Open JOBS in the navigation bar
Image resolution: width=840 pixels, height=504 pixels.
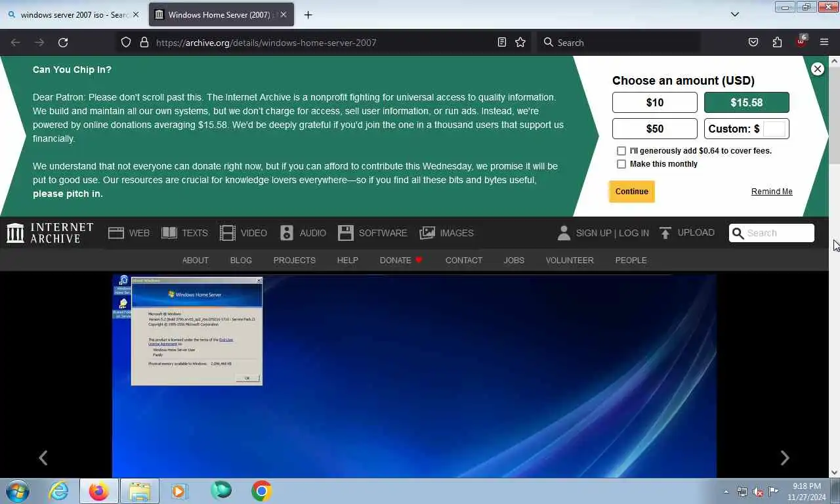pos(514,261)
